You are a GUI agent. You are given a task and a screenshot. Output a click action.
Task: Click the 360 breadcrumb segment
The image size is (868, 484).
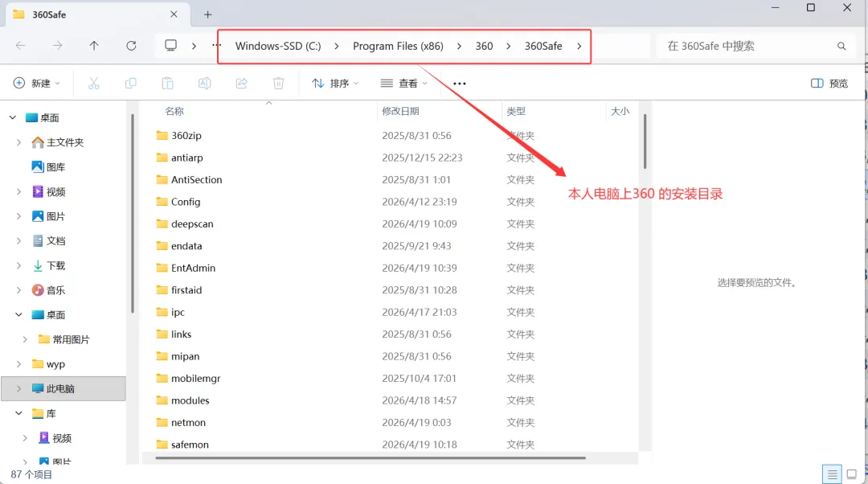tap(484, 46)
